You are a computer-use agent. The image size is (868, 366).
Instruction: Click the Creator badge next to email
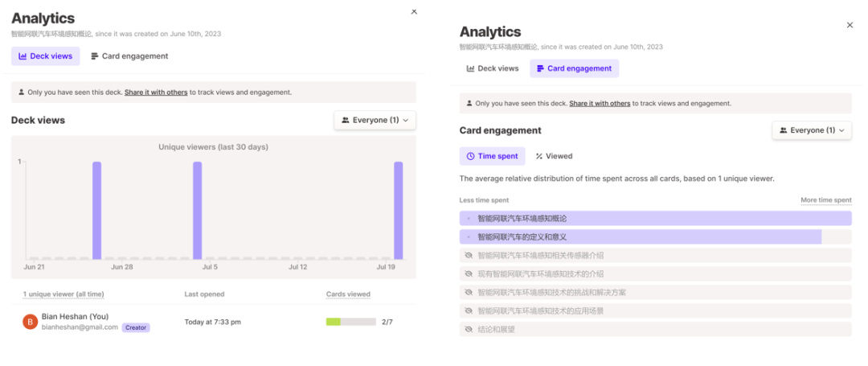(136, 327)
